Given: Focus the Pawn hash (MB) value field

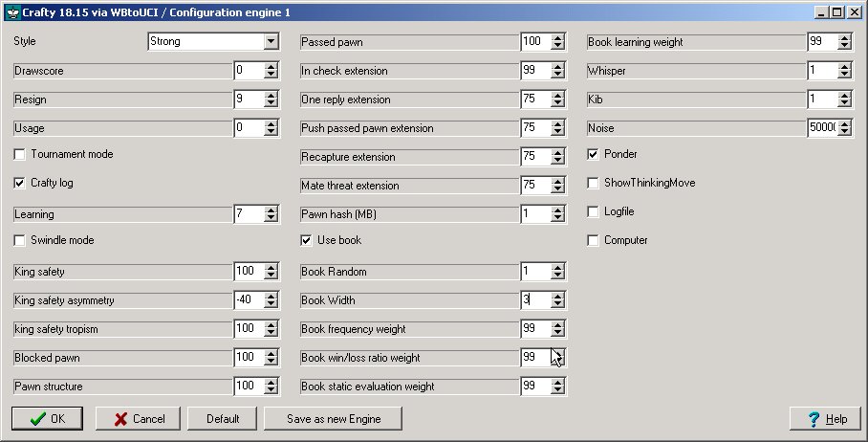Looking at the screenshot, I should click(x=535, y=213).
